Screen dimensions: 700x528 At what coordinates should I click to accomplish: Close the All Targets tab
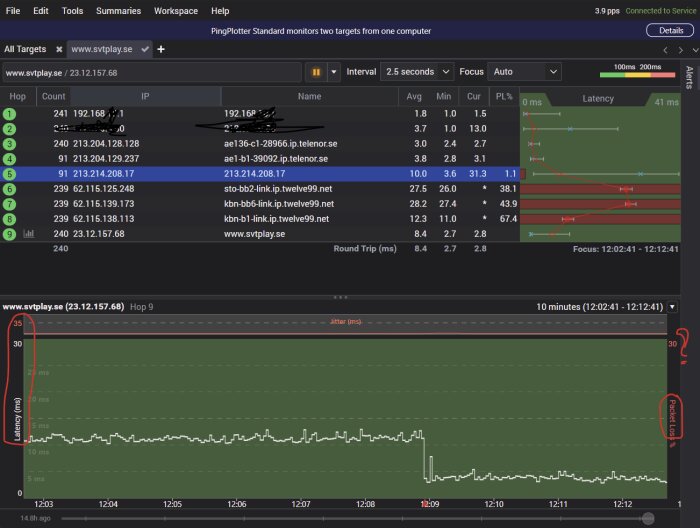pyautogui.click(x=59, y=49)
